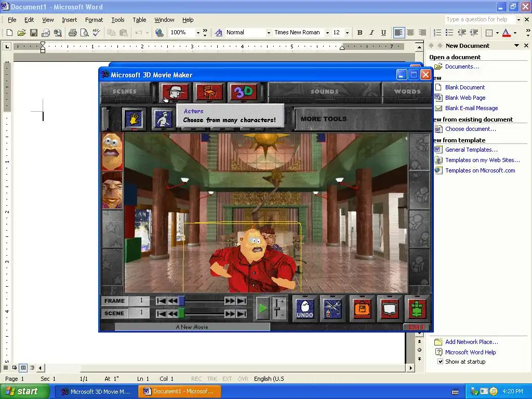532x399 pixels.
Task: Click the More Tools label
Action: tap(324, 119)
